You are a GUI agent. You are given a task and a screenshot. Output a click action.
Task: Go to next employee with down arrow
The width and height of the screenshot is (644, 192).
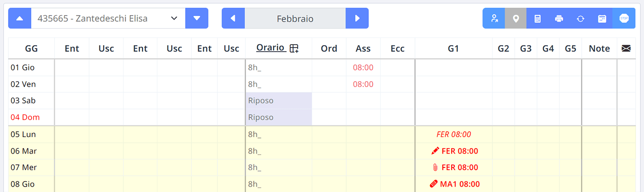pos(197,18)
